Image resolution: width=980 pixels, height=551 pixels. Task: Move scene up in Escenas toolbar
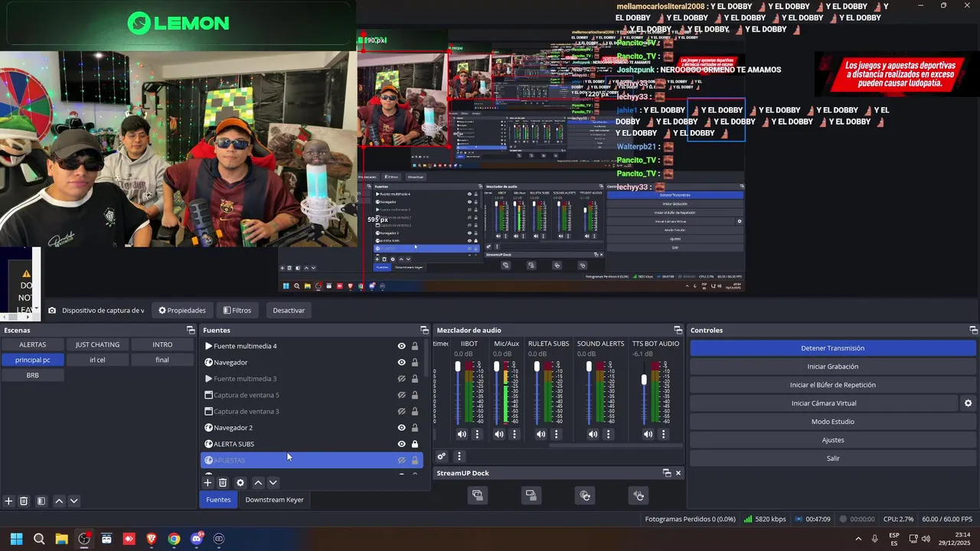[x=59, y=501]
